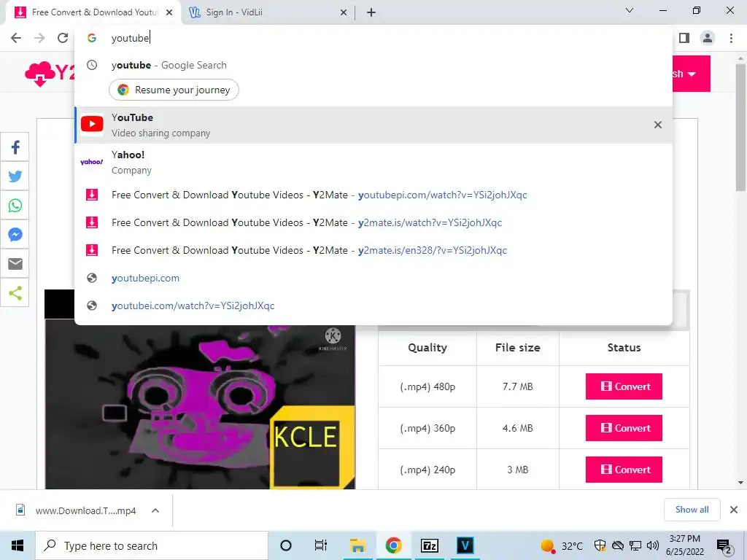This screenshot has width=747, height=560.
Task: Open the youtubei.com/watch suggestion
Action: [373, 306]
